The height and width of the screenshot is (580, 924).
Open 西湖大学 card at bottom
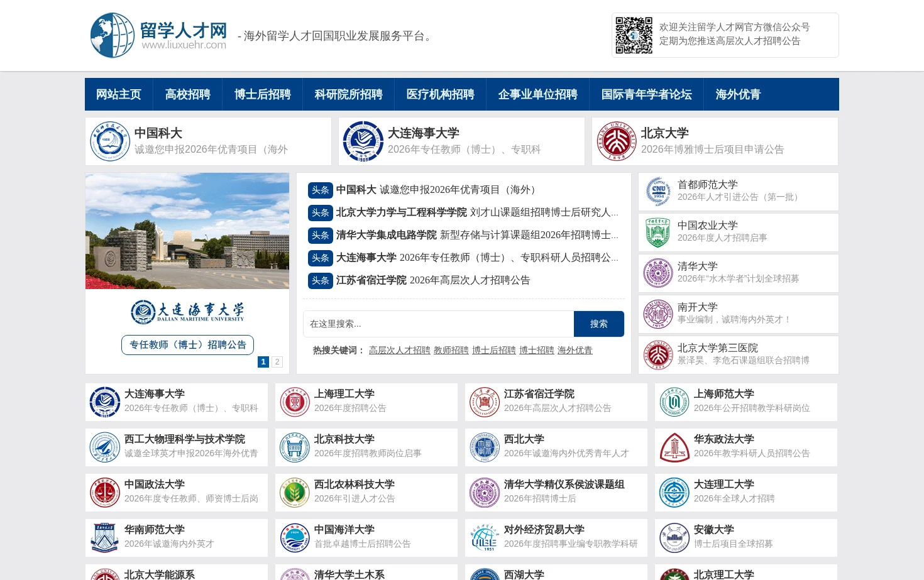pyautogui.click(x=556, y=572)
